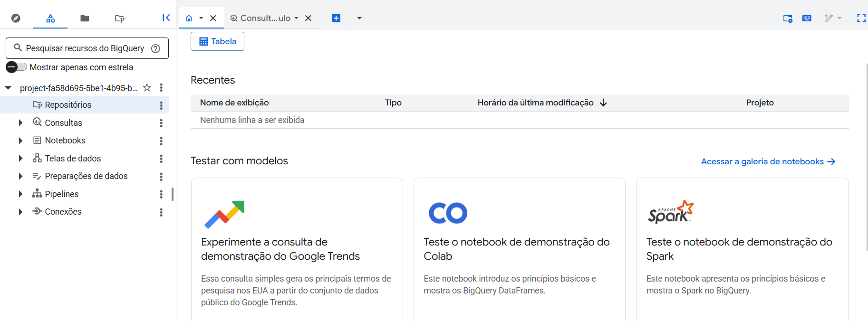Sort by Nome de exibição column
The image size is (868, 321).
click(x=234, y=103)
